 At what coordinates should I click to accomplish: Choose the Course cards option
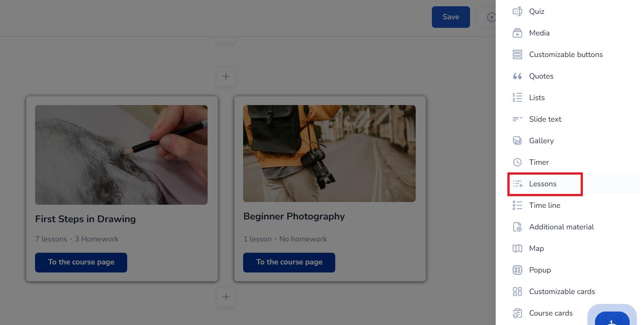[551, 313]
